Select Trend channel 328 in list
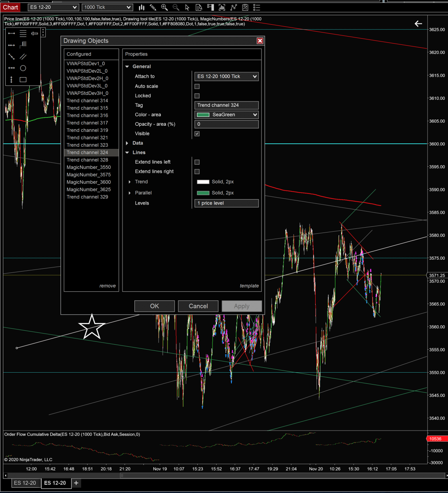This screenshot has width=448, height=493. [x=91, y=160]
